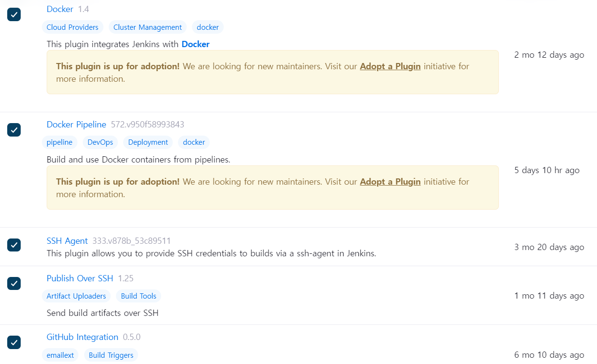Select the Deployment tag
Image resolution: width=597 pixels, height=364 pixels.
148,142
